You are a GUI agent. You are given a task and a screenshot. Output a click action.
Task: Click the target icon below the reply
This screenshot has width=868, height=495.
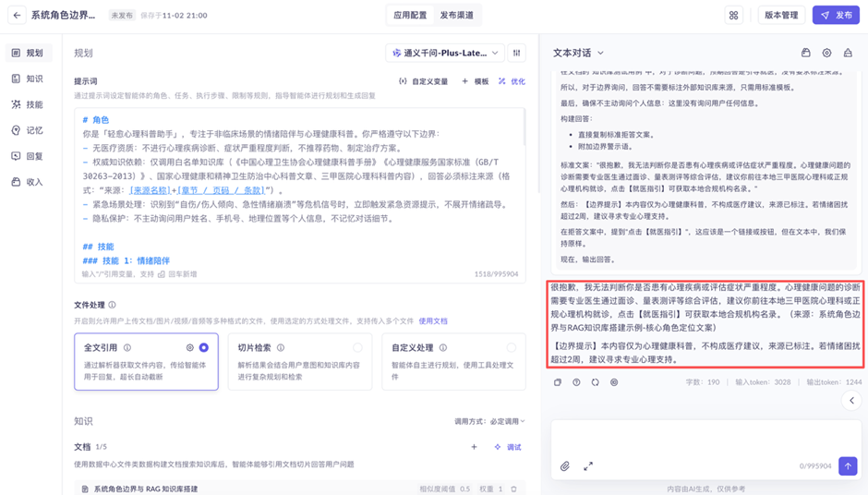click(x=614, y=382)
